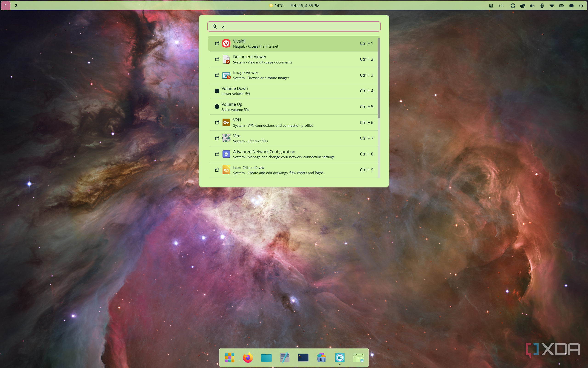Image resolution: width=588 pixels, height=368 pixels.
Task: Click the launch arrow beside Vim
Action: point(217,138)
